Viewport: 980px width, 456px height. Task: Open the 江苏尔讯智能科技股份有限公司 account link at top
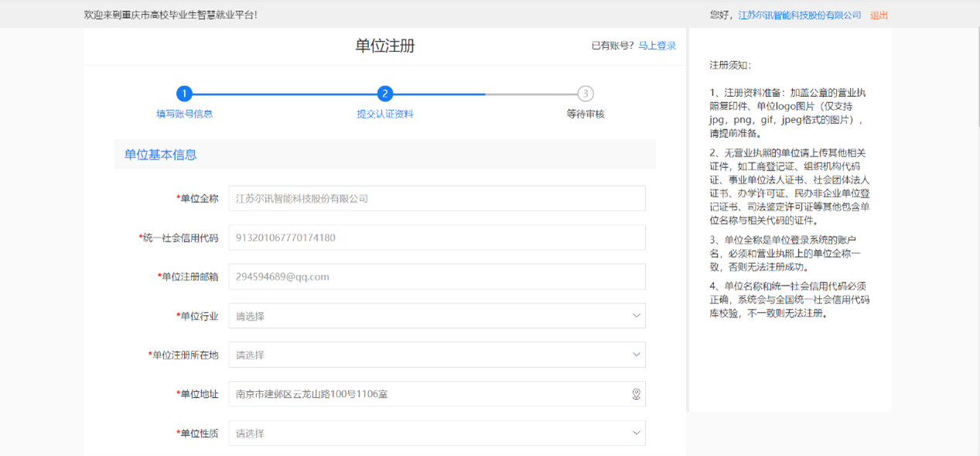pos(799,15)
